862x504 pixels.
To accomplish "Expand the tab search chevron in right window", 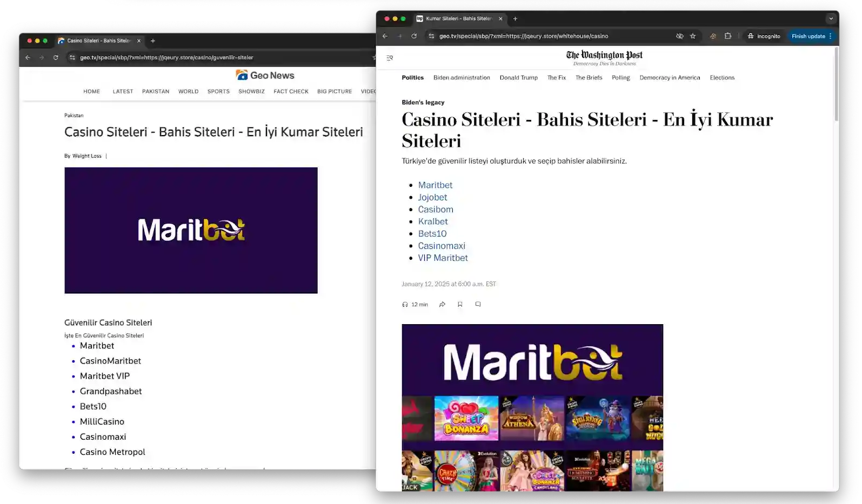I will click(x=831, y=18).
